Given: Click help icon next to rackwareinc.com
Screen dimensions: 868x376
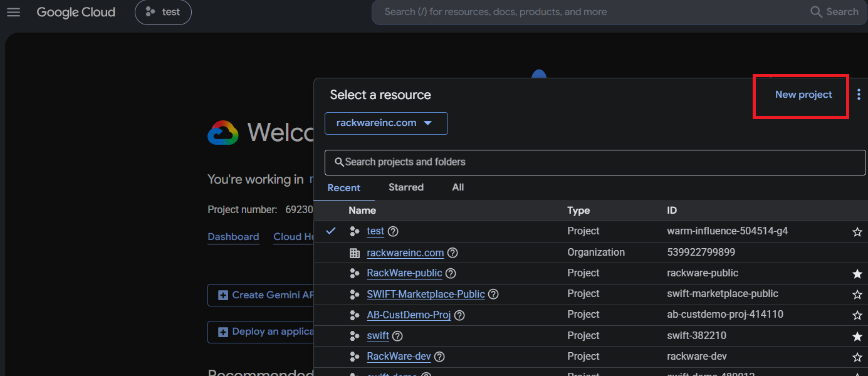Looking at the screenshot, I should coord(452,253).
